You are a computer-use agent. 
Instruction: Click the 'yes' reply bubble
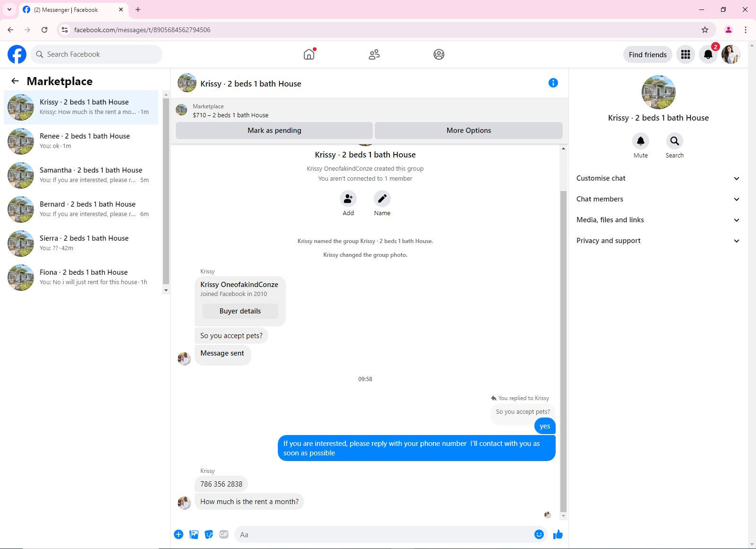pos(545,426)
